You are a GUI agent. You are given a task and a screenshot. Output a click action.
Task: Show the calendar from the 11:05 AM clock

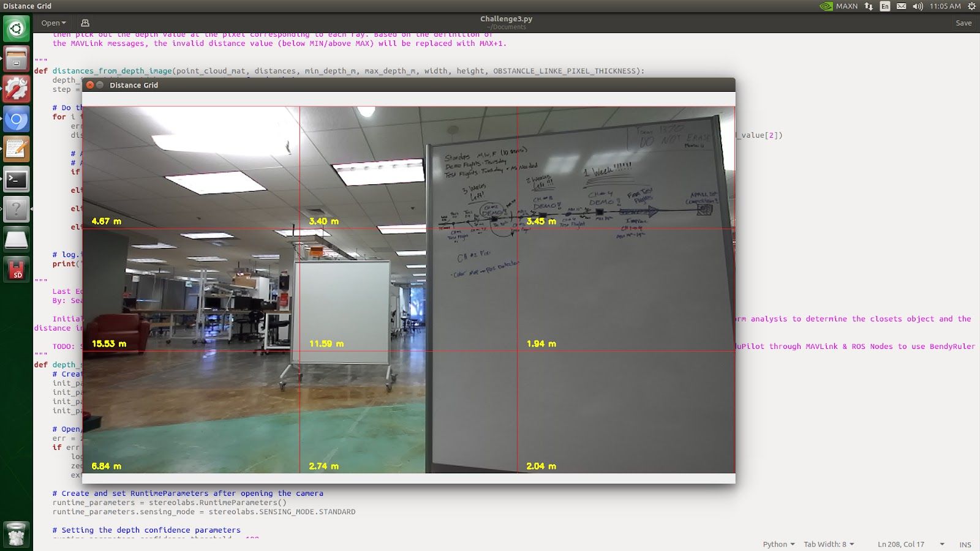tap(945, 6)
